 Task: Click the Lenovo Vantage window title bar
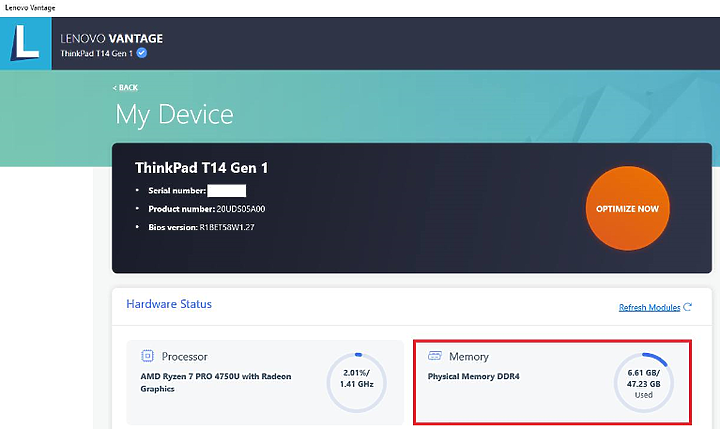tap(360, 8)
